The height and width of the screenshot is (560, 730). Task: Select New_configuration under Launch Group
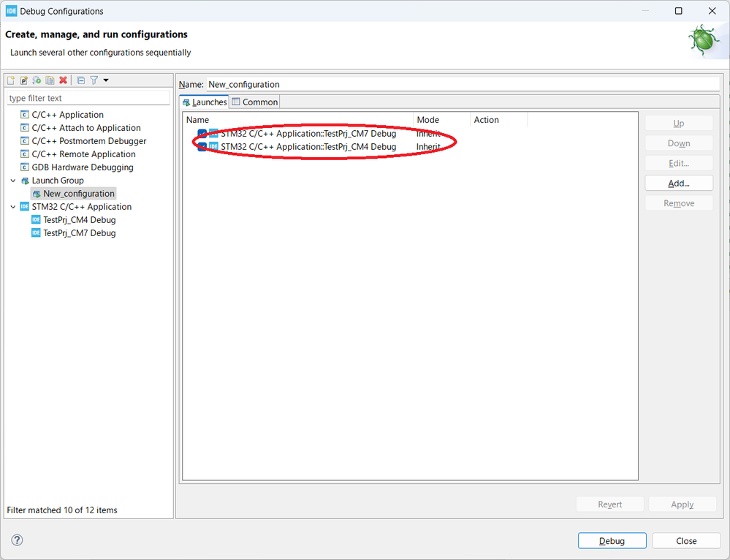tap(79, 193)
